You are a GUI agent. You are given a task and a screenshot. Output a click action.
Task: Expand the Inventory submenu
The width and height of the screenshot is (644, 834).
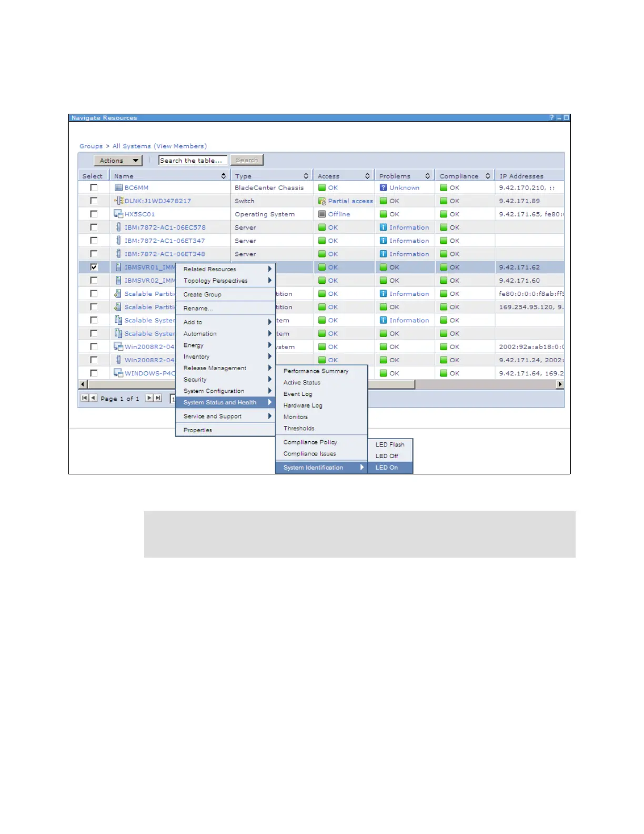click(x=225, y=356)
